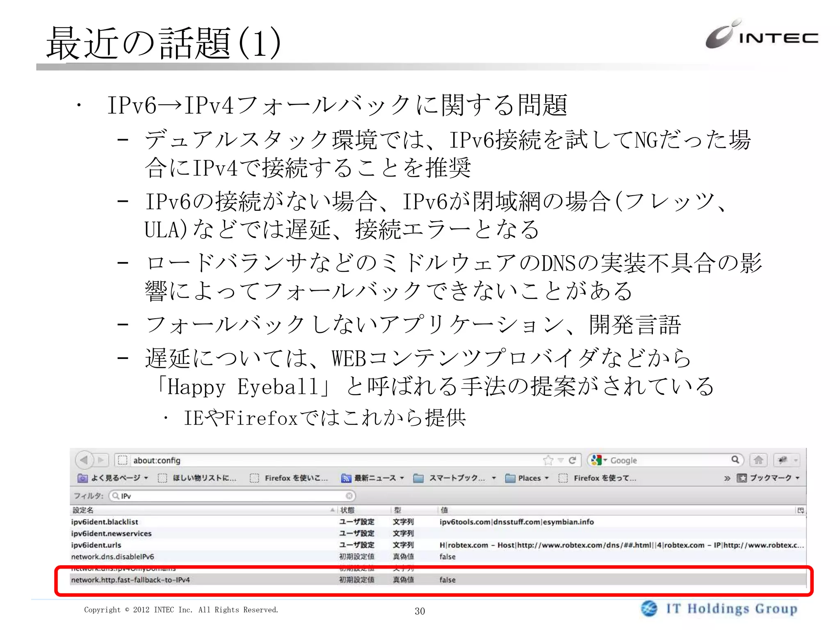Click the add-on toolbar button next to Home
The width and height of the screenshot is (840, 630).
(x=783, y=460)
